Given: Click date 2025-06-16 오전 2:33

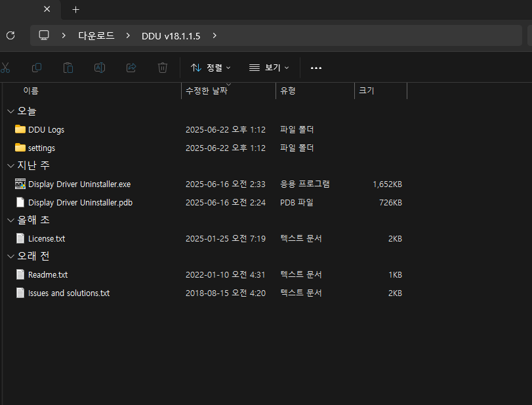Looking at the screenshot, I should 226,184.
